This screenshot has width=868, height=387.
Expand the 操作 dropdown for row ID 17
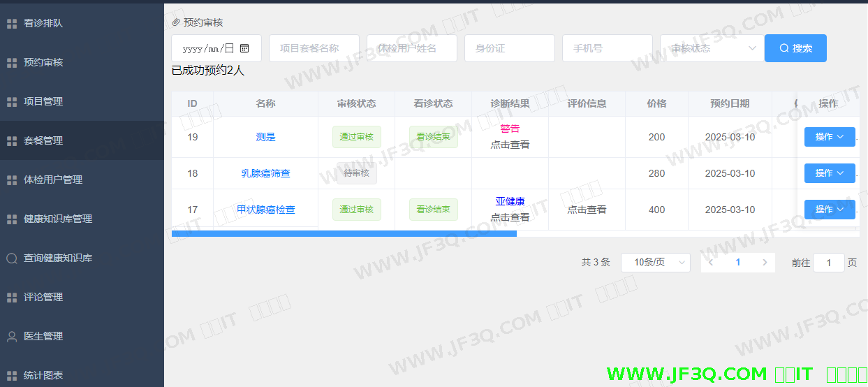pyautogui.click(x=829, y=210)
